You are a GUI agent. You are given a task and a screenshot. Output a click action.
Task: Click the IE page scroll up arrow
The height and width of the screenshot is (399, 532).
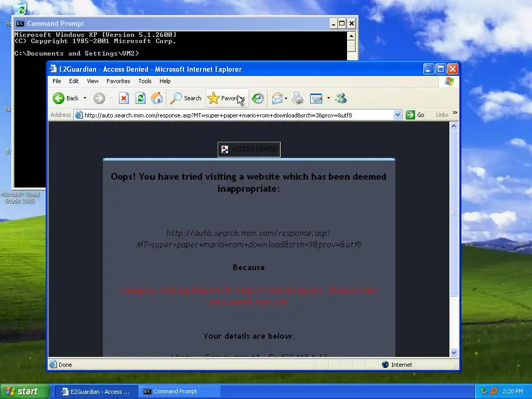pos(454,126)
